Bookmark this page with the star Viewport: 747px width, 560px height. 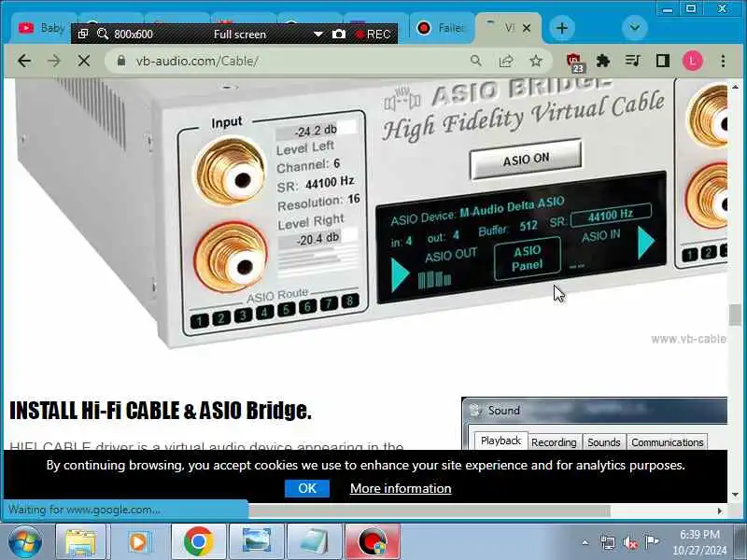coord(536,61)
